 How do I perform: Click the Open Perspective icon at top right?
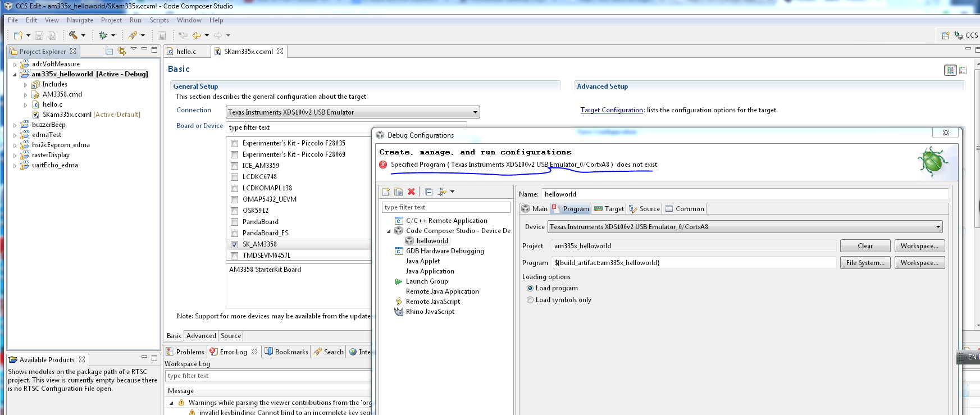click(x=946, y=35)
